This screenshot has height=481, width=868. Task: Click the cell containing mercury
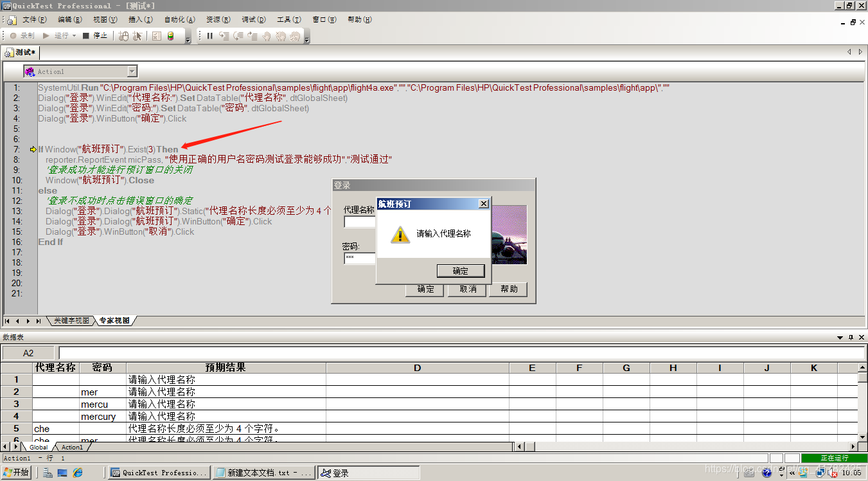tap(103, 416)
